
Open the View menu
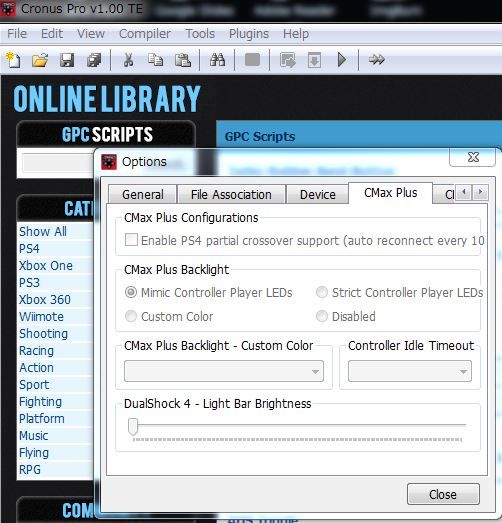(91, 34)
